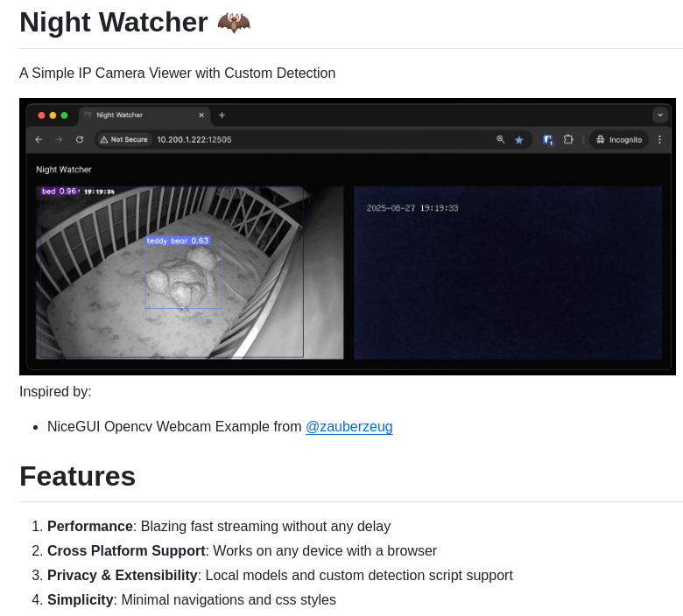Click the back arrow in the screenshot's browser

pos(39,140)
